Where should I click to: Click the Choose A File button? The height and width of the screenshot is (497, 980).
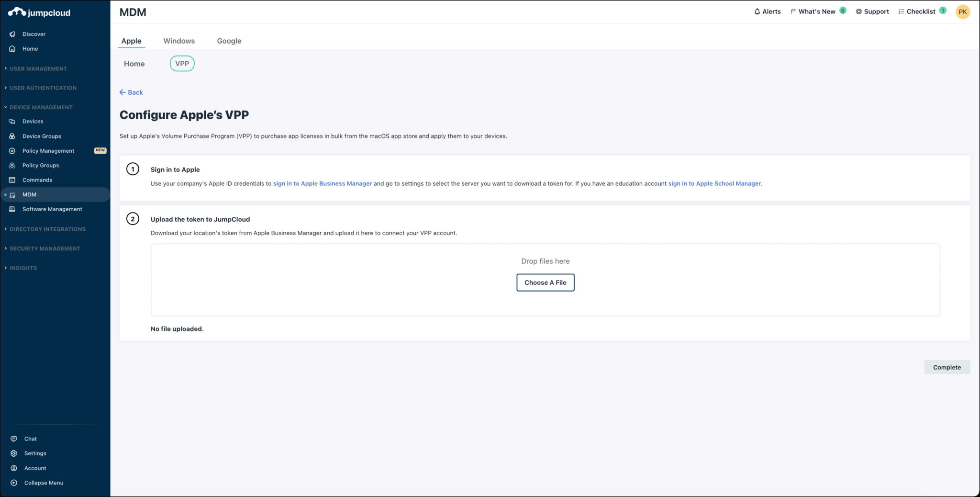click(x=545, y=282)
